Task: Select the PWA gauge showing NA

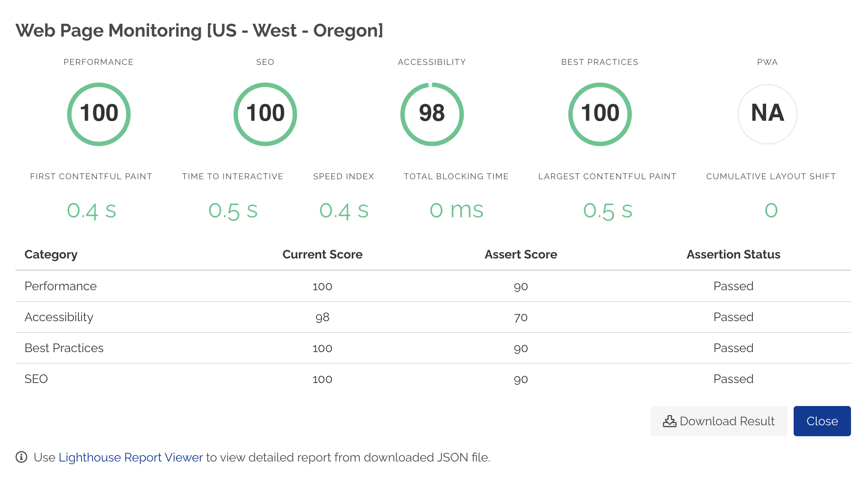Action: (x=766, y=114)
